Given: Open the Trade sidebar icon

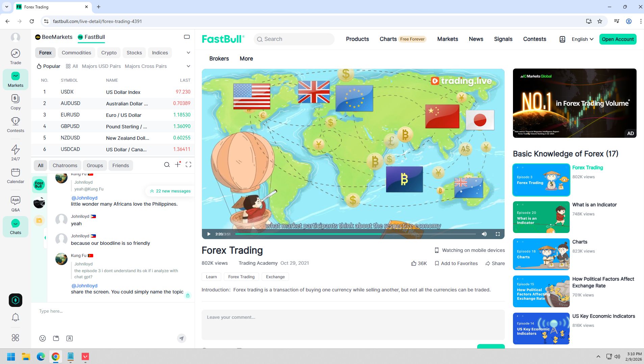Looking at the screenshot, I should [16, 57].
